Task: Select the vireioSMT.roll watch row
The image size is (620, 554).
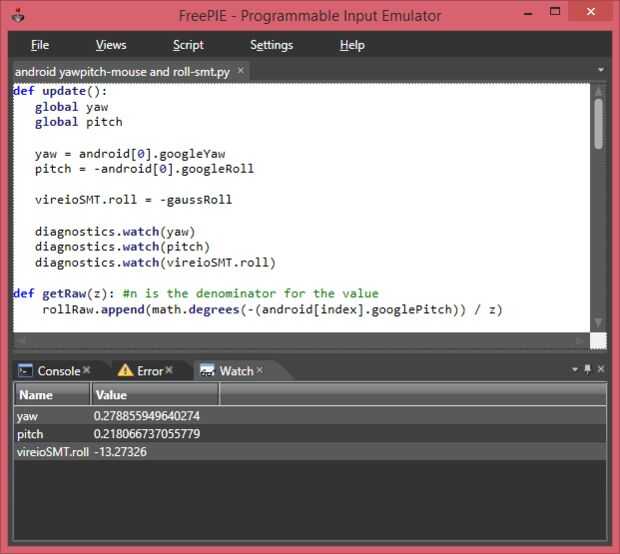Action: tap(310, 452)
